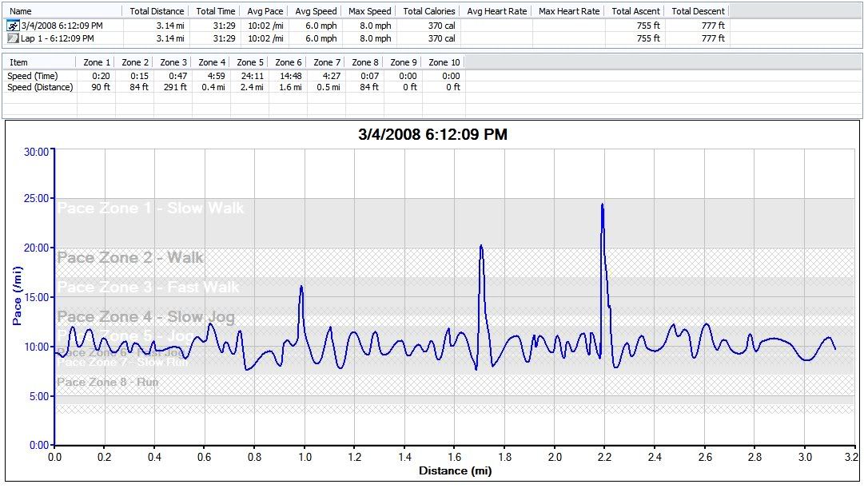This screenshot has width=864, height=504.
Task: Select the 3/4/2008 6:12:09 PM activity row
Action: click(x=62, y=26)
